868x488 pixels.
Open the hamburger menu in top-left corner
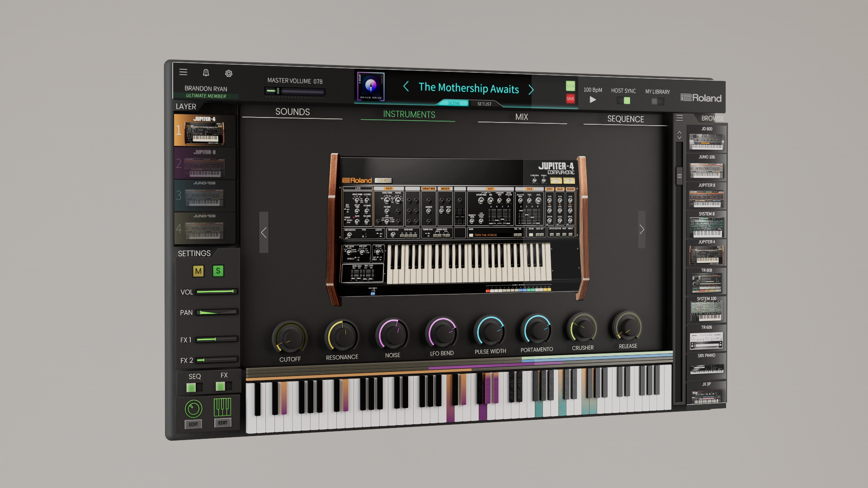pos(183,72)
